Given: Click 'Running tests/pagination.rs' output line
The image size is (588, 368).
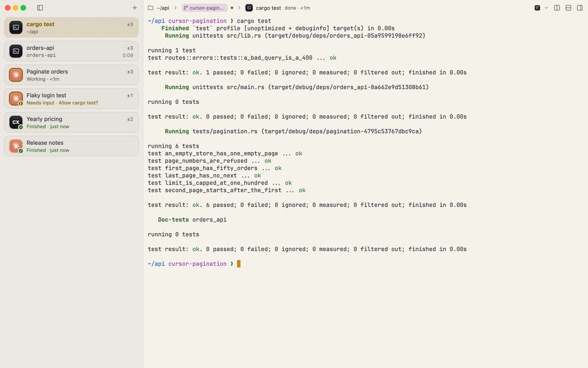Looking at the screenshot, I should [293, 131].
